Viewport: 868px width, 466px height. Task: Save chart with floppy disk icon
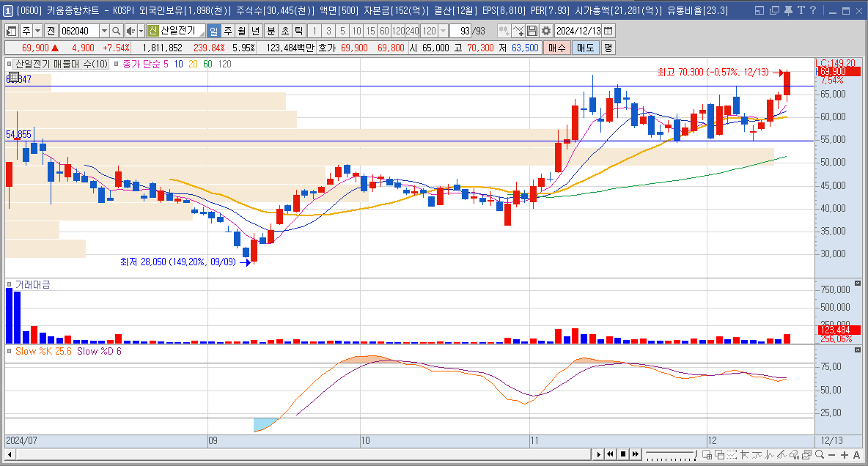tap(532, 31)
